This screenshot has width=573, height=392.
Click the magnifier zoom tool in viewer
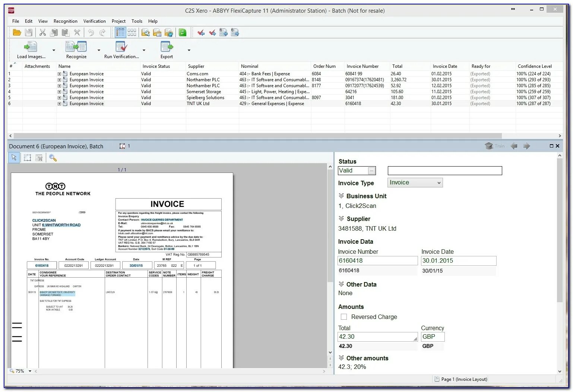tap(53, 158)
